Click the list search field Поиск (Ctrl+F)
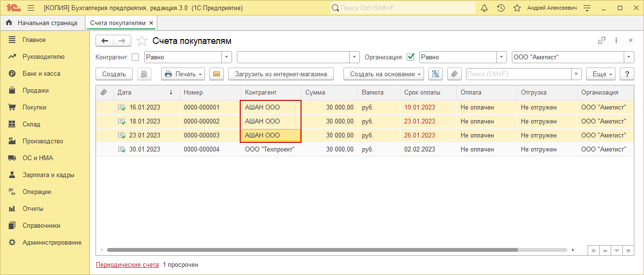 [x=519, y=74]
